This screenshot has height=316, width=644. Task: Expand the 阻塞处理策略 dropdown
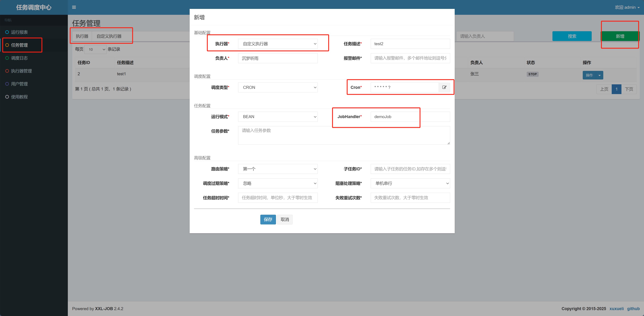click(410, 183)
